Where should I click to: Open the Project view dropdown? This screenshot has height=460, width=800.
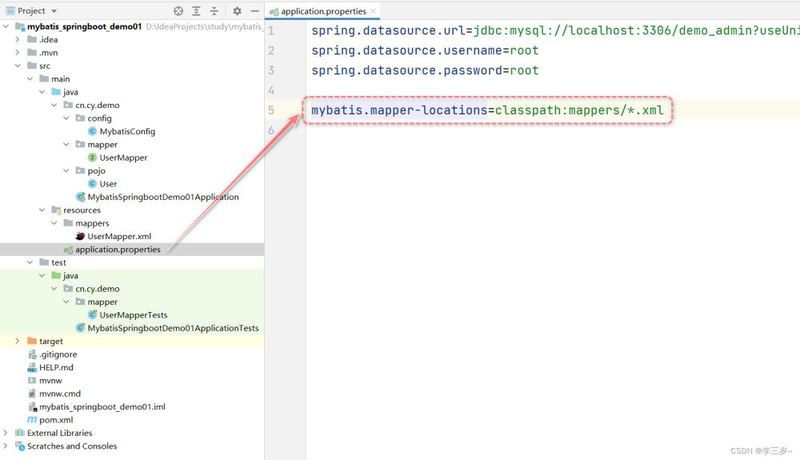[54, 11]
